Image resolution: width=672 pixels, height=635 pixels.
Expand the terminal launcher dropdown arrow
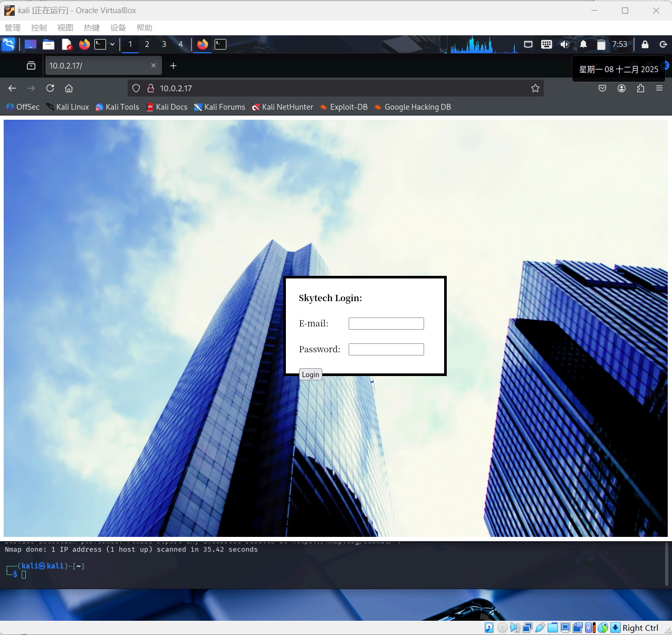pos(112,44)
